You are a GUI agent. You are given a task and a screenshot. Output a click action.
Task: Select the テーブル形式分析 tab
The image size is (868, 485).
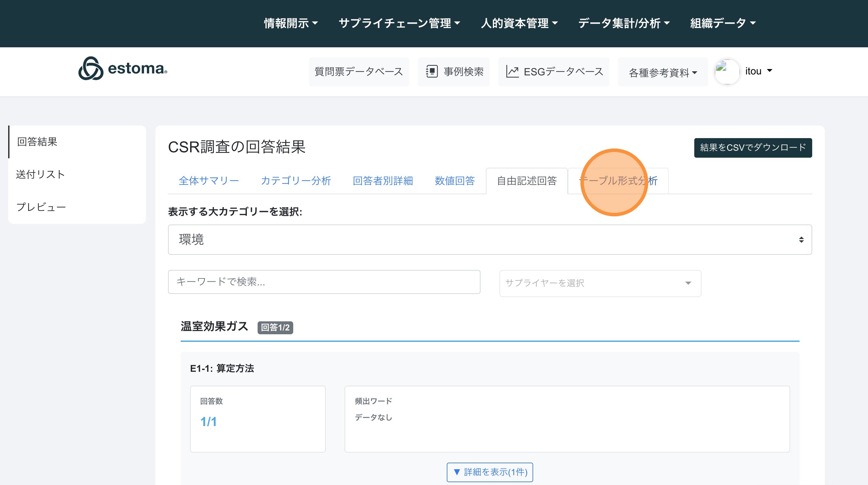click(x=618, y=181)
